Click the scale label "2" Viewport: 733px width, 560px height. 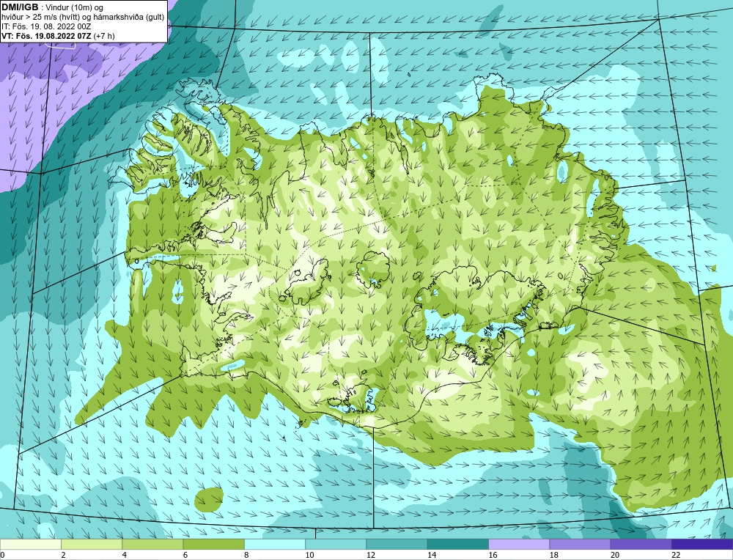pos(63,555)
